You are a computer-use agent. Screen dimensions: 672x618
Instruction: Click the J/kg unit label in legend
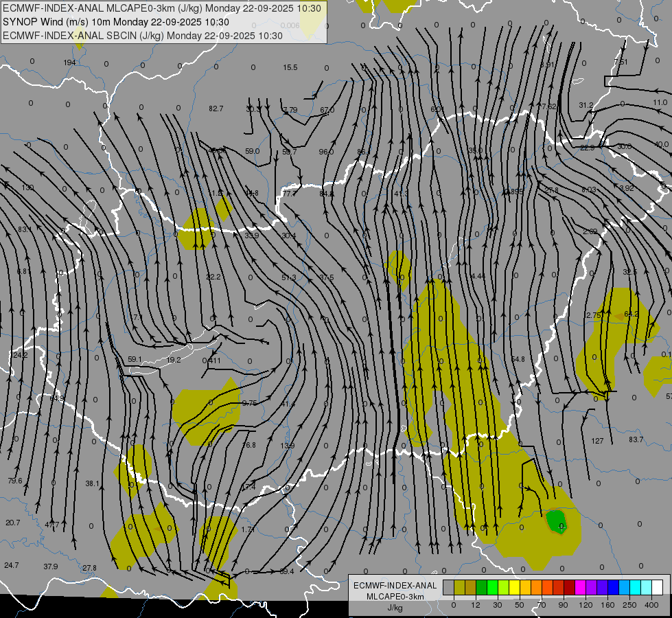click(395, 608)
